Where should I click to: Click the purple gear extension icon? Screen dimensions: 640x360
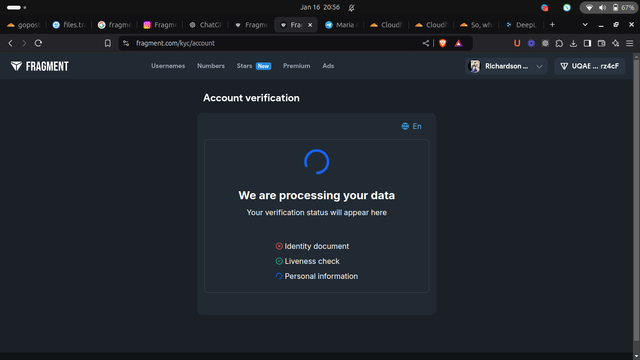[531, 43]
